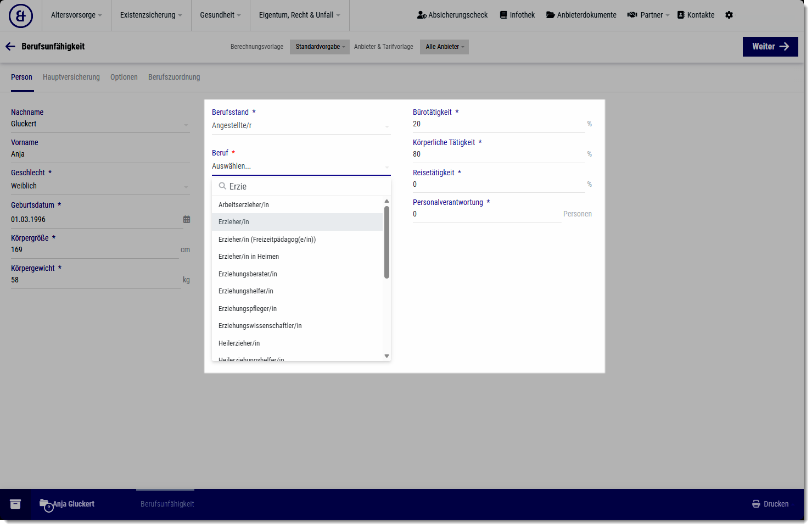Open the Existenzsicherung menu

150,15
